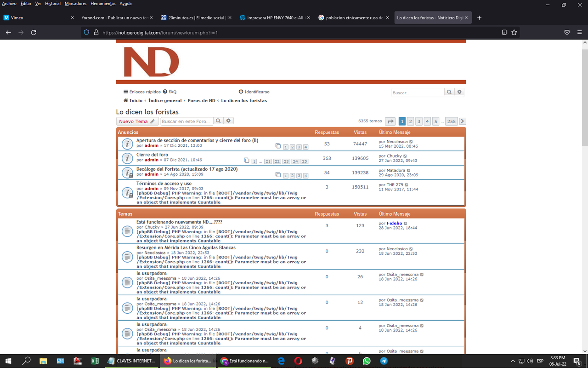The width and height of the screenshot is (588, 368).
Task: Click the padlock site security icon
Action: (x=96, y=33)
